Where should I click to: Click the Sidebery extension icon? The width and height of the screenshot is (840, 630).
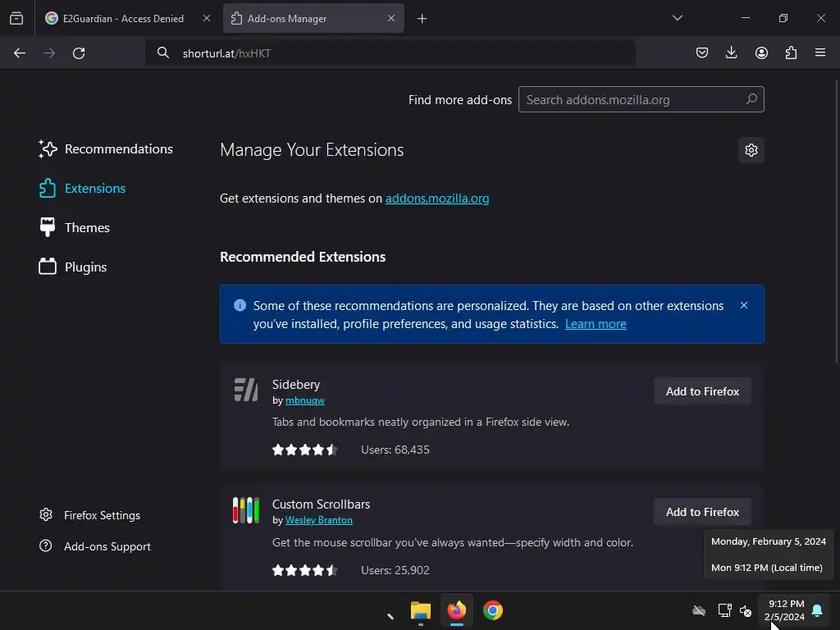click(246, 390)
